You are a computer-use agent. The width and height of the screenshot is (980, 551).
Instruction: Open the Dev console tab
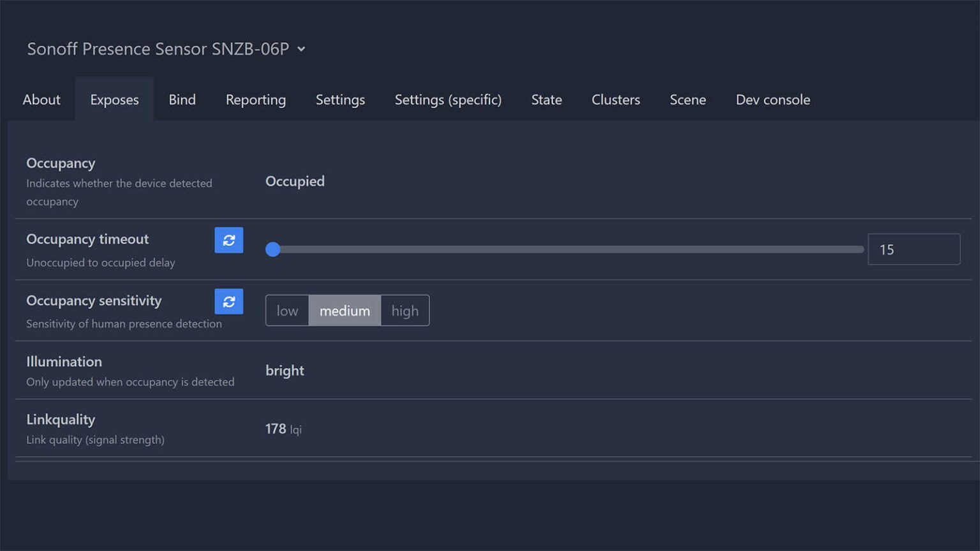tap(773, 99)
